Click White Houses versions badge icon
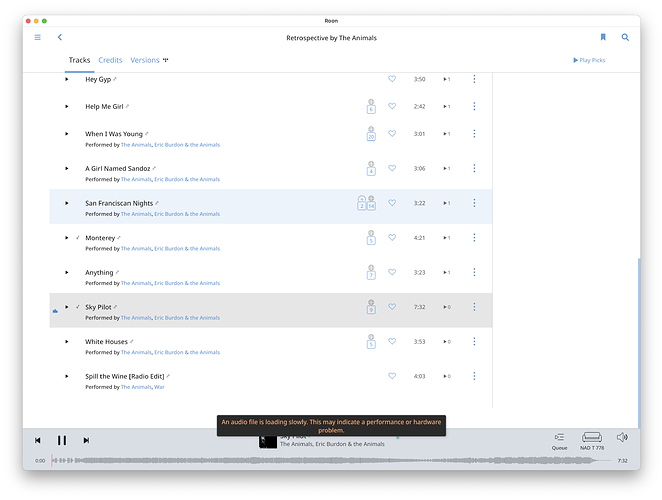The height and width of the screenshot is (500, 662). point(371,342)
